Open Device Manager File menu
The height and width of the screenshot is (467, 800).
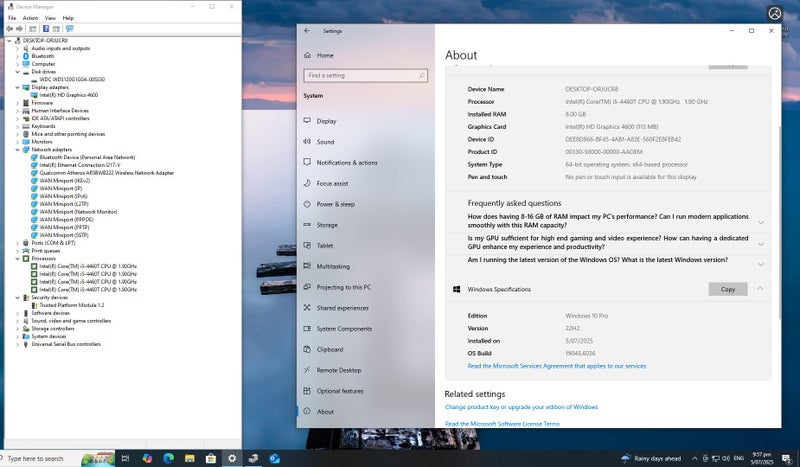click(12, 18)
